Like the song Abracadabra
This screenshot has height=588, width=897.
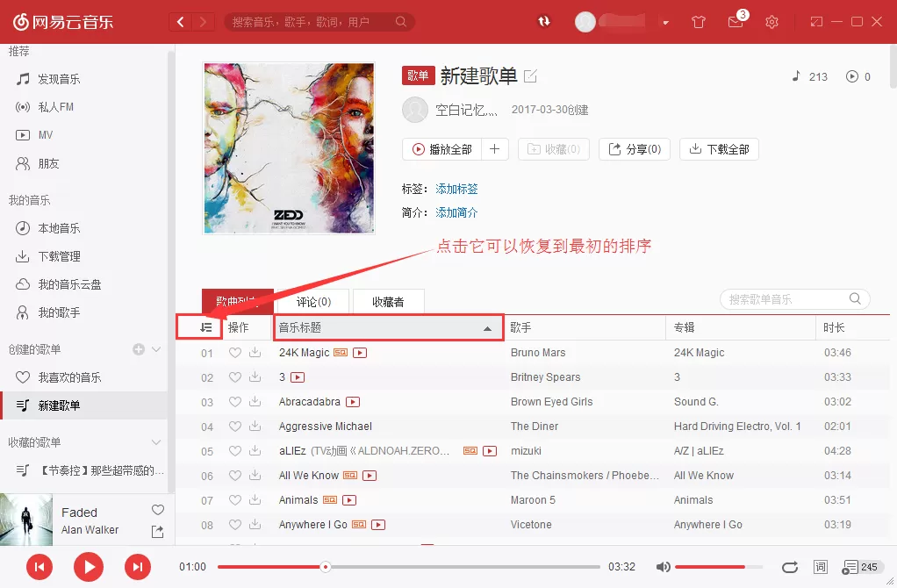[234, 402]
